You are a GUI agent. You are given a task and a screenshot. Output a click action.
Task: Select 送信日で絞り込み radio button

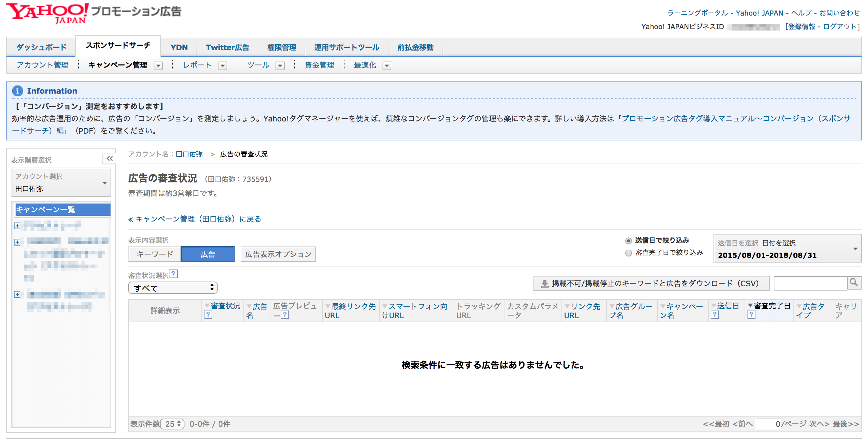[x=628, y=240]
